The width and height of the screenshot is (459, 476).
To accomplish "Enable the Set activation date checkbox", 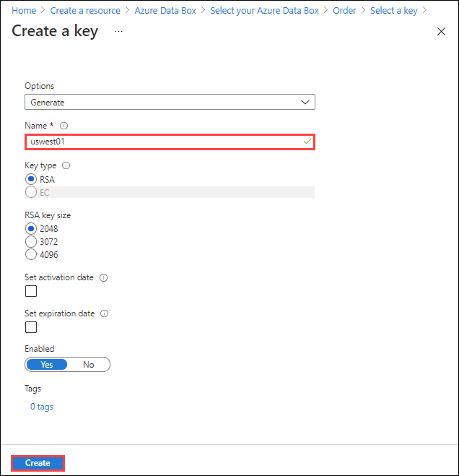I will [x=31, y=291].
